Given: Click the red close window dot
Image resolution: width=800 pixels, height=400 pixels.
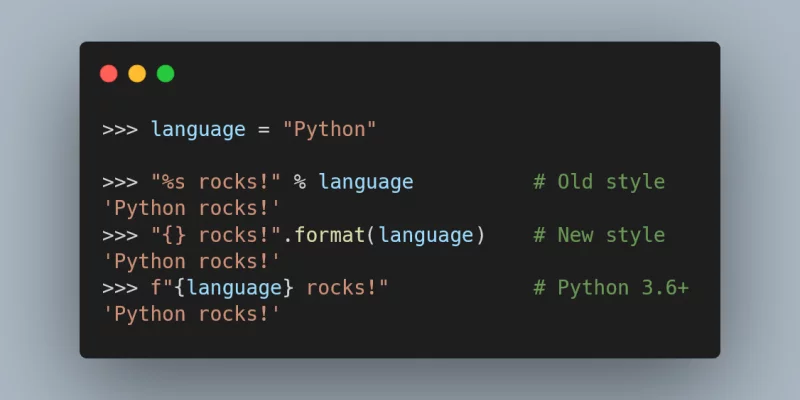Looking at the screenshot, I should tap(109, 73).
